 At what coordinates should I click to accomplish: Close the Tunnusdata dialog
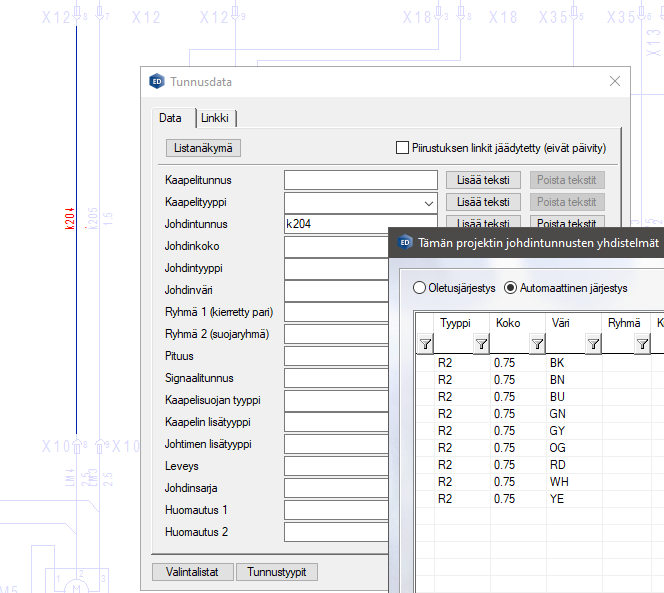pos(613,82)
